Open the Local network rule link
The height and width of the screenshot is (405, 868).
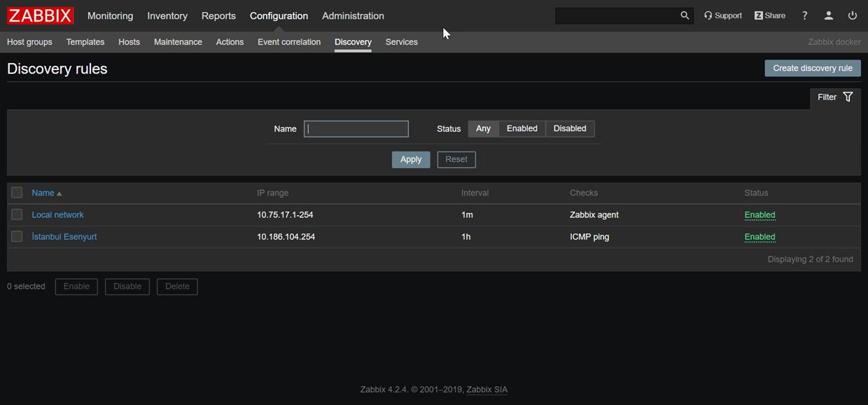(57, 215)
